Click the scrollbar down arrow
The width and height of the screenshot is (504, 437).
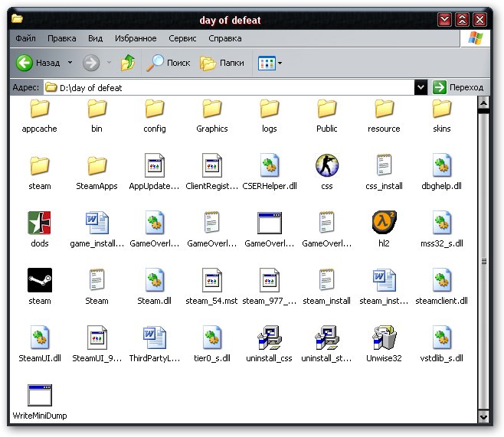point(483,417)
